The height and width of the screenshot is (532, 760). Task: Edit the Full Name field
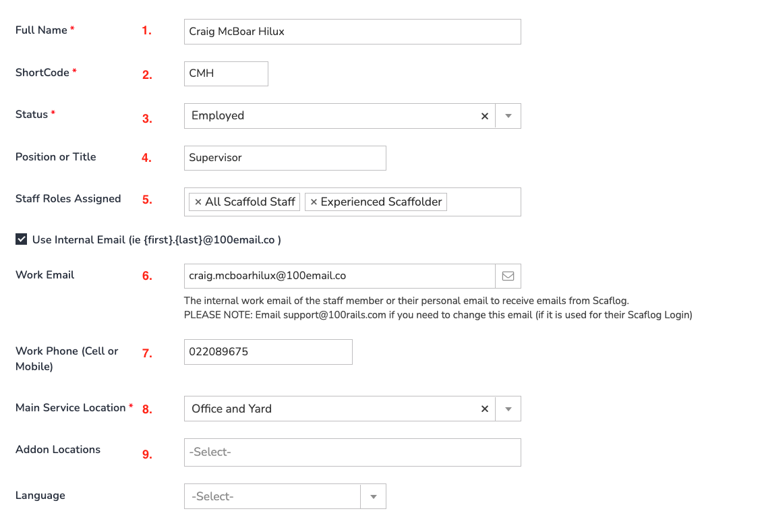[x=353, y=32]
